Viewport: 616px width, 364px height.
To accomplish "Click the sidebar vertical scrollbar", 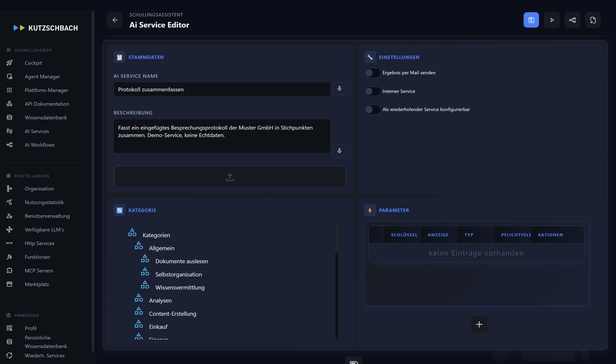I will 93,182.
